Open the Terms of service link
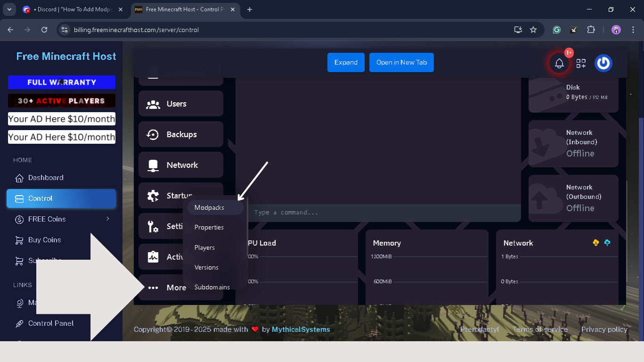The image size is (644, 362). [x=540, y=329]
